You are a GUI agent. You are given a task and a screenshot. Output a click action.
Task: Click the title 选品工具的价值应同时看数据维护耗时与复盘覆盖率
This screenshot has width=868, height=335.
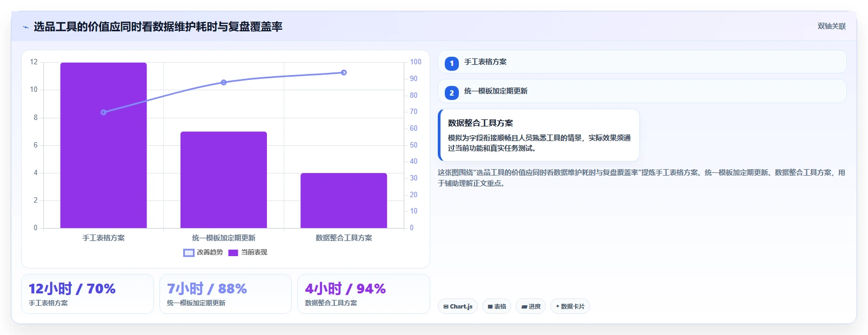158,26
